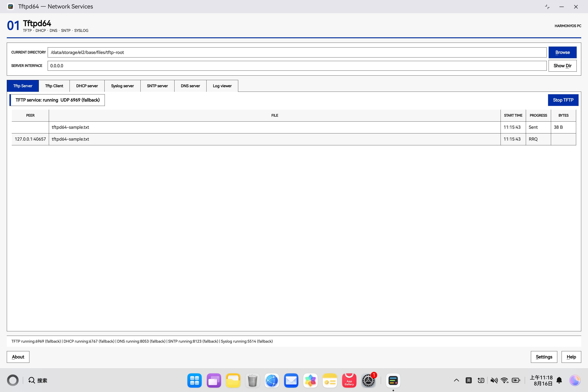Open system Settings gear in dock
The height and width of the screenshot is (392, 588).
coord(368,381)
